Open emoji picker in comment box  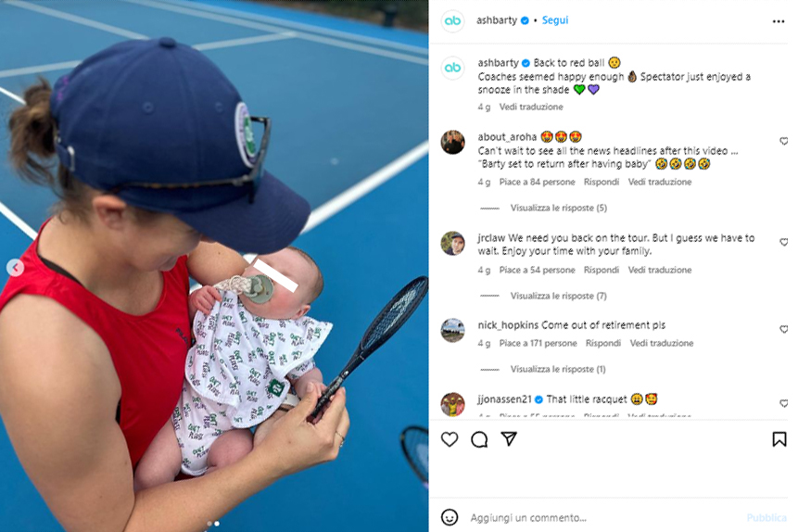point(450,517)
